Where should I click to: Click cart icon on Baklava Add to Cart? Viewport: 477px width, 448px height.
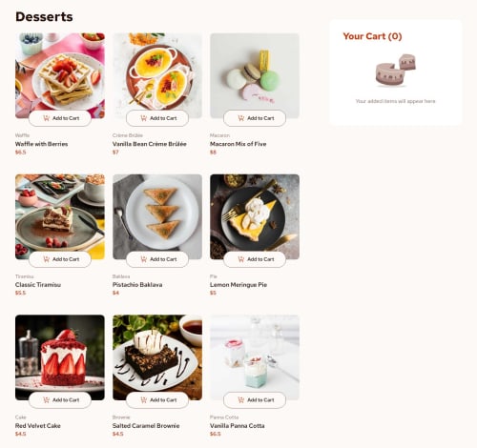(x=144, y=259)
